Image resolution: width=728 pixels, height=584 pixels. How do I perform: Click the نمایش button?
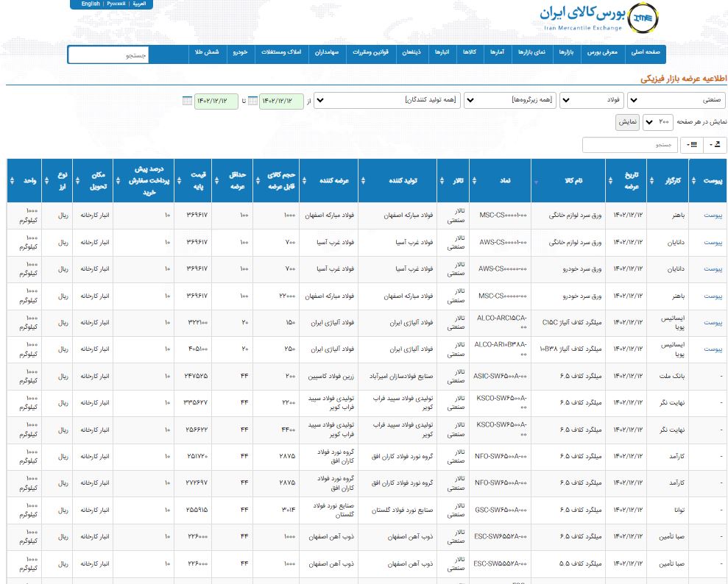627,122
